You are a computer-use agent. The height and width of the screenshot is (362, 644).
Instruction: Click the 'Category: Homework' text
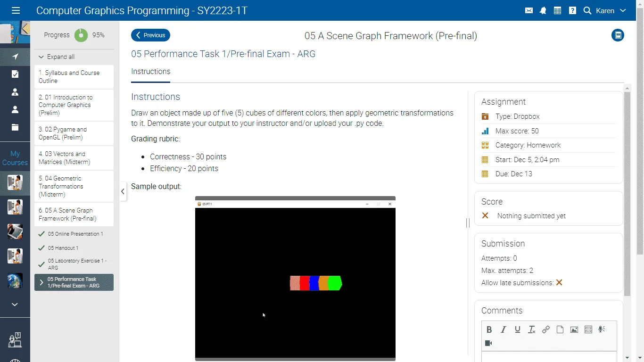528,145
